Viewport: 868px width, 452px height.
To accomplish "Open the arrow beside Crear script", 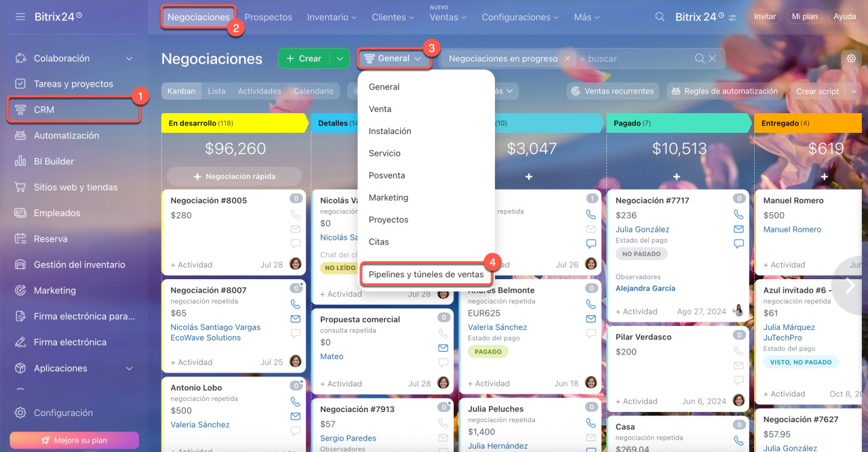I will tap(853, 91).
